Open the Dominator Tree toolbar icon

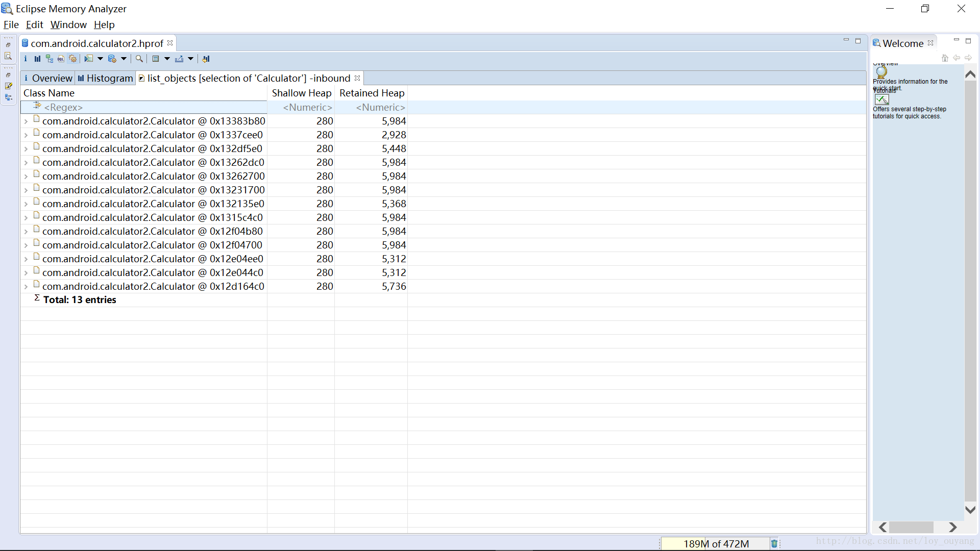(49, 59)
